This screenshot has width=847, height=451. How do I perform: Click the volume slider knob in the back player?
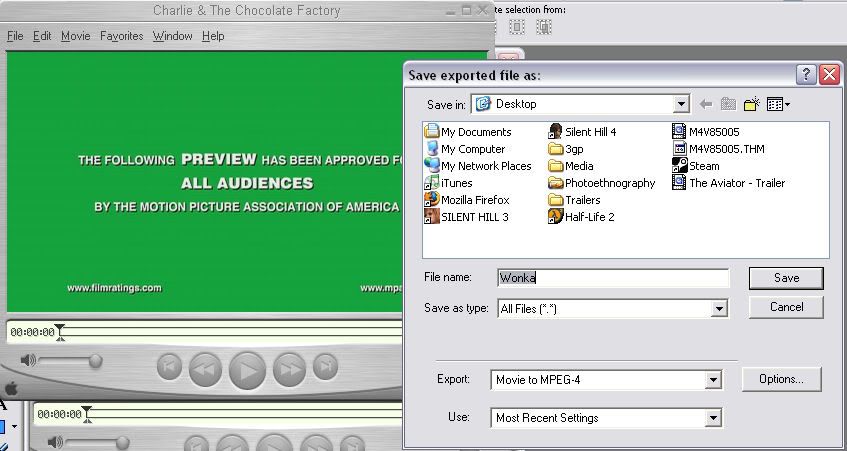tap(123, 443)
